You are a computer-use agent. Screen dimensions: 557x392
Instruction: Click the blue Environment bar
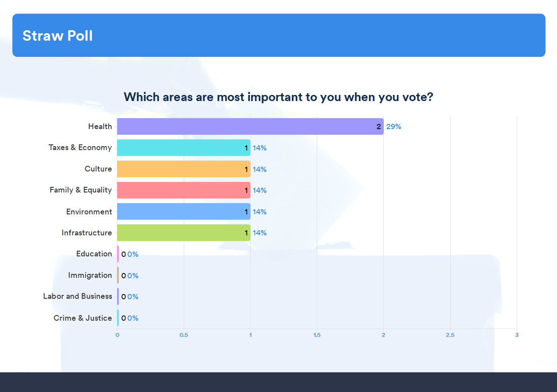[x=183, y=211]
